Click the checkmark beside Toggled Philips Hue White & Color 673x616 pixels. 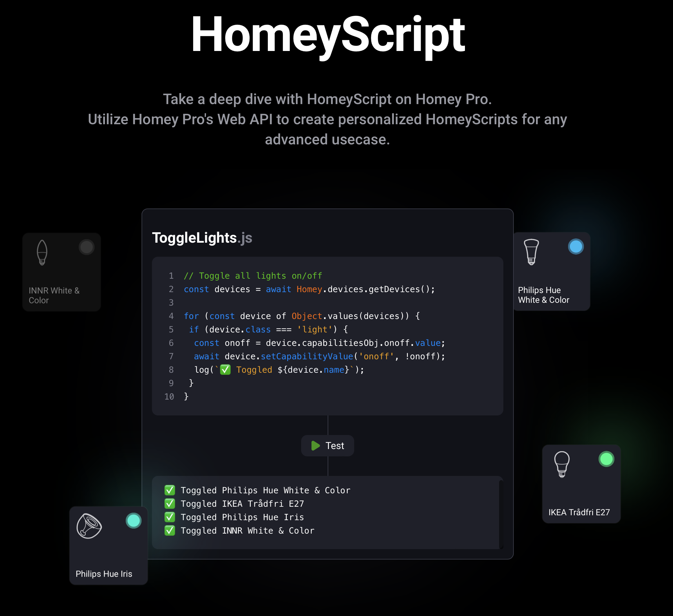click(x=170, y=491)
